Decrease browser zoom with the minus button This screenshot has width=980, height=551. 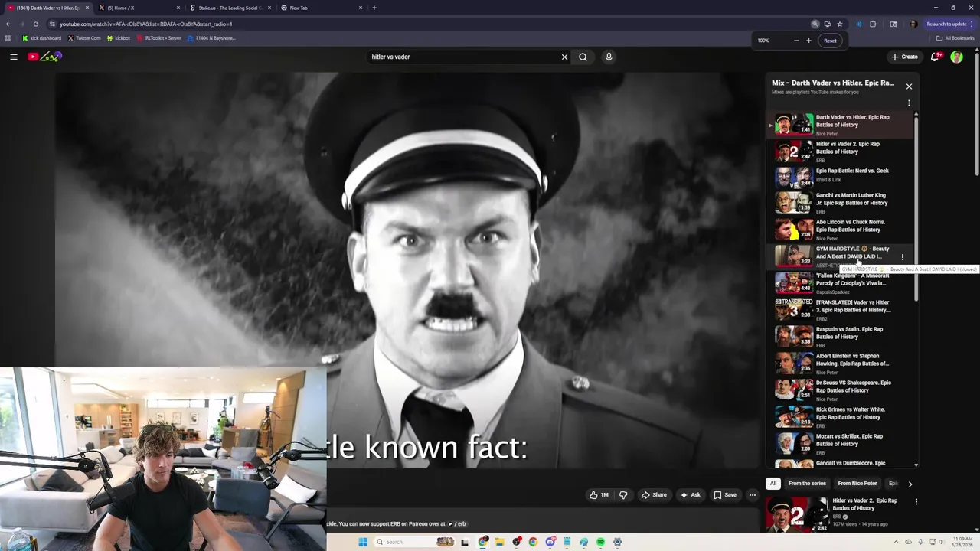pos(796,41)
